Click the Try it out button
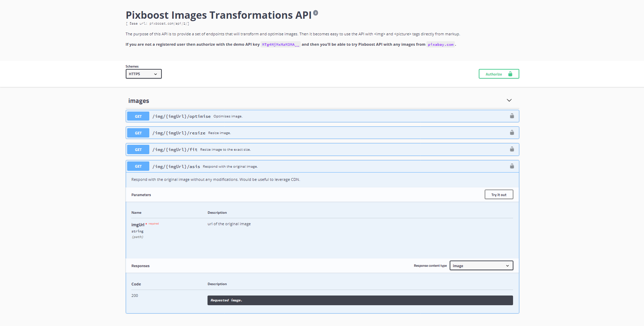644x326 pixels. pos(499,195)
